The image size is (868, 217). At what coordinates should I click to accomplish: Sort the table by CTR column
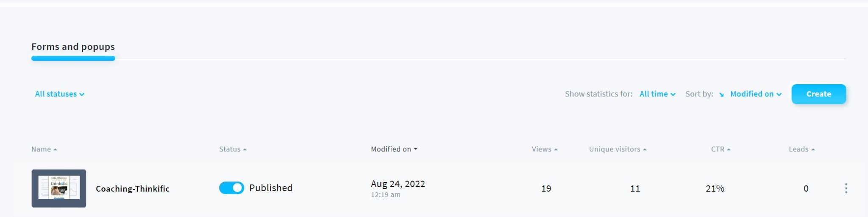coord(721,149)
